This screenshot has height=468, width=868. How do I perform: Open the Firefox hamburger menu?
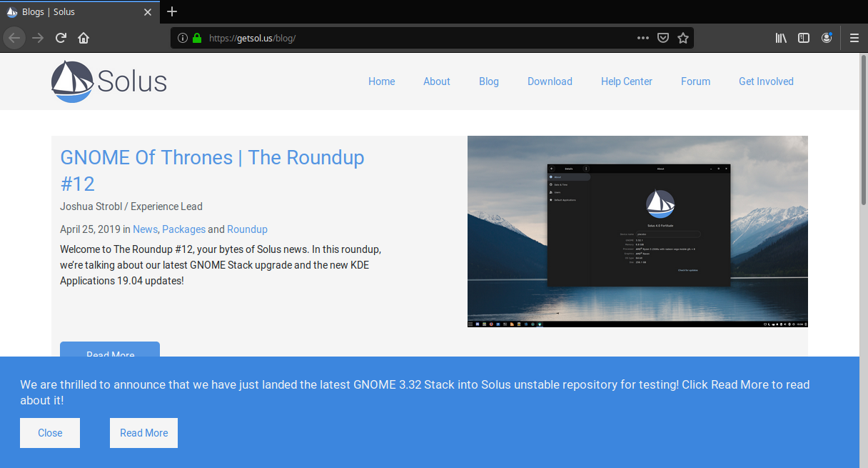pos(854,38)
